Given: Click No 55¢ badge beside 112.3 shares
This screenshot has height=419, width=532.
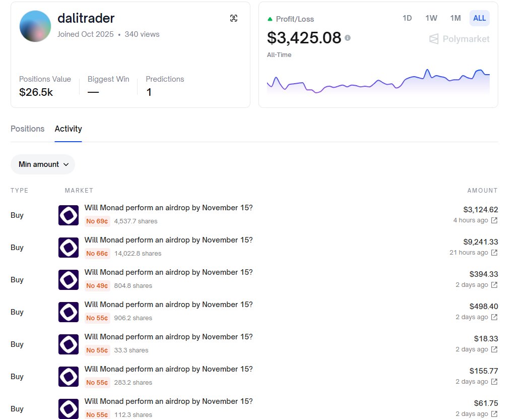Looking at the screenshot, I should pyautogui.click(x=97, y=414).
